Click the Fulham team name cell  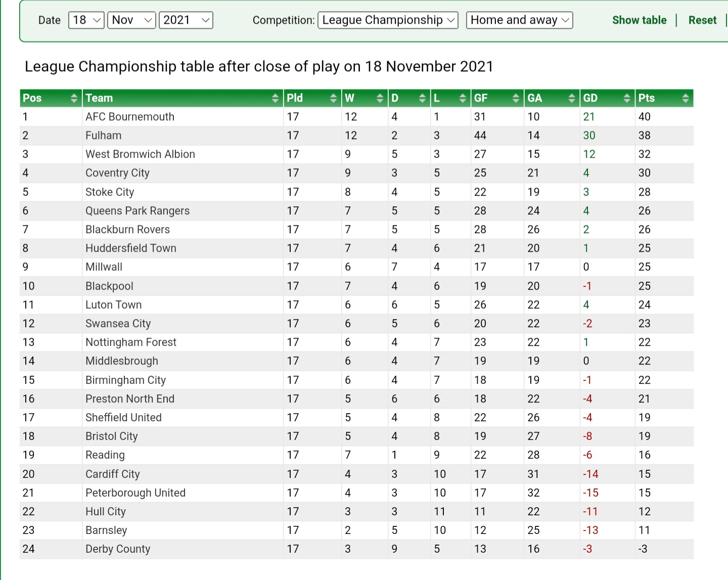pos(104,136)
